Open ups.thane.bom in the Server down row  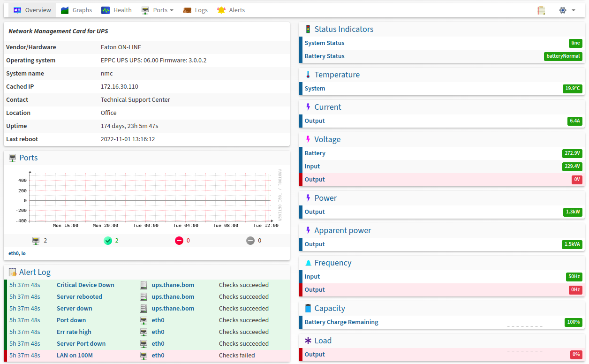coord(173,308)
